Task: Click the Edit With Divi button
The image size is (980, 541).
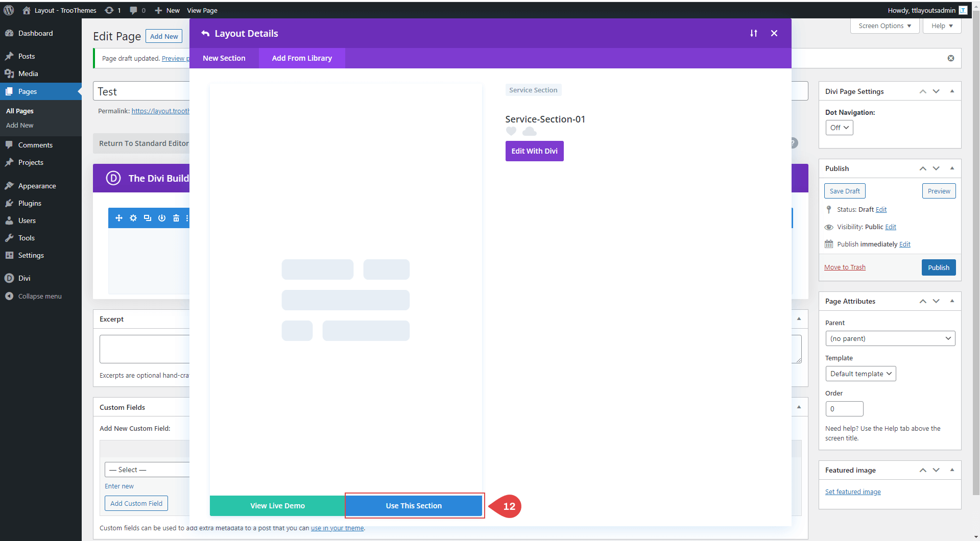Action: 534,151
